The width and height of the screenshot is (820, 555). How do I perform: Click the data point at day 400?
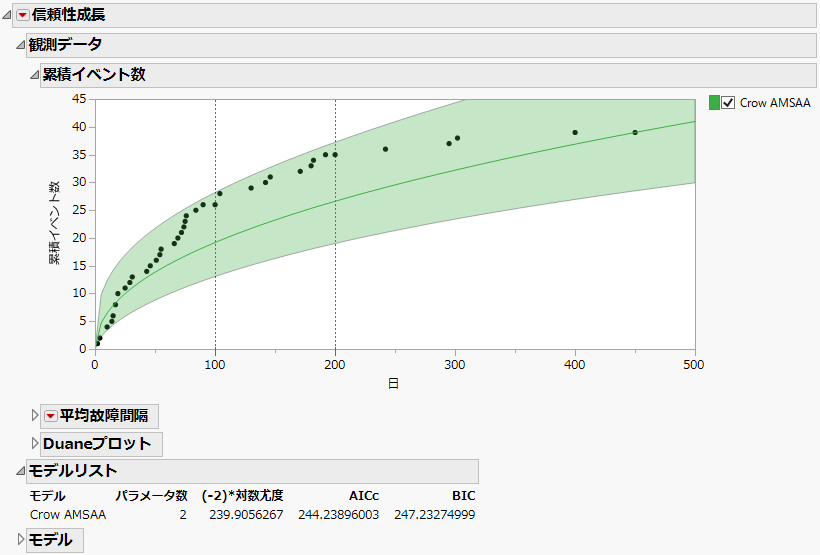(x=575, y=132)
